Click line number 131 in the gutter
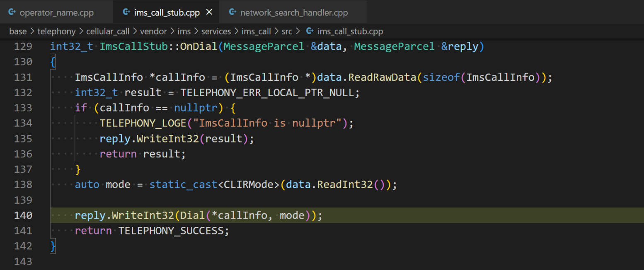 23,77
